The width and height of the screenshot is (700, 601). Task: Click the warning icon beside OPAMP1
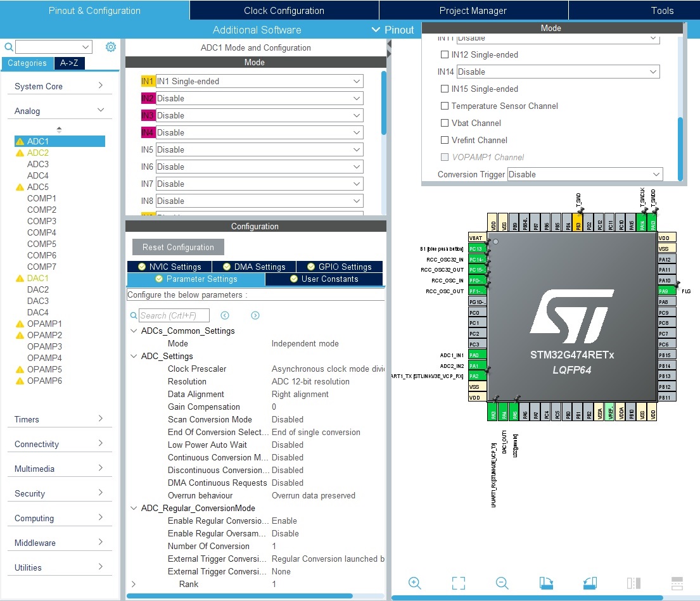(20, 324)
